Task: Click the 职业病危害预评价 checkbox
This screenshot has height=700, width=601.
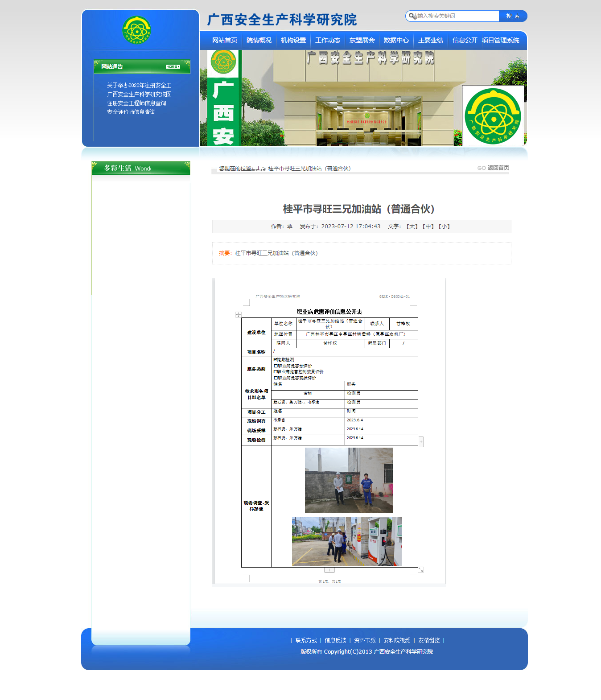Action: 276,366
